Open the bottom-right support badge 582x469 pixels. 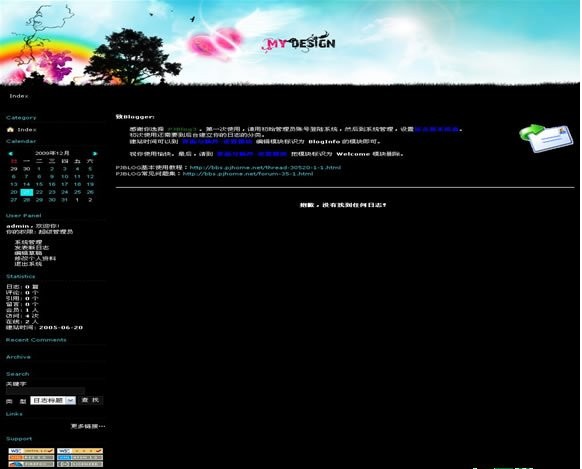[x=80, y=464]
